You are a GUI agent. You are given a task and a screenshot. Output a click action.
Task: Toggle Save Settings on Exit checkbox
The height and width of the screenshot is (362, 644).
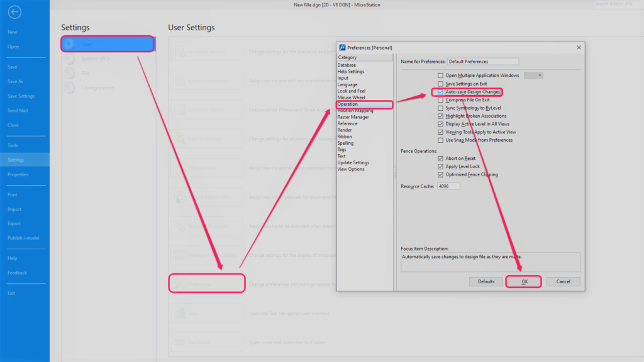[x=440, y=84]
